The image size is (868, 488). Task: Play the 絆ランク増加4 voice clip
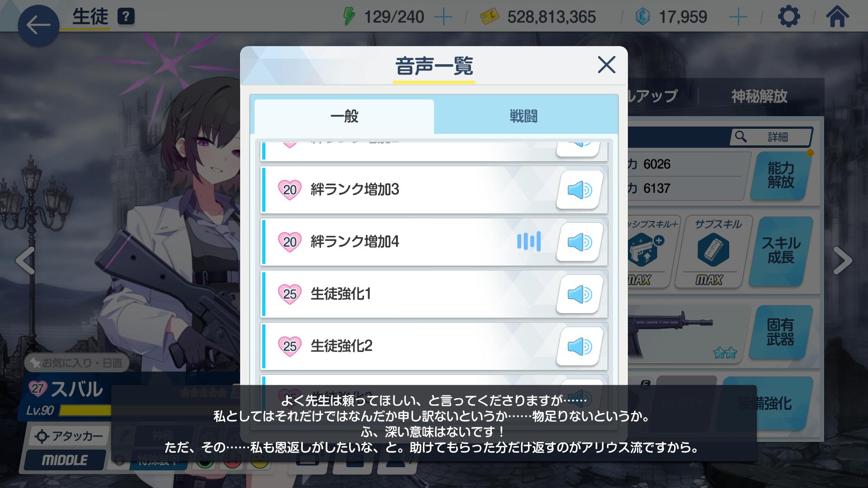[580, 242]
